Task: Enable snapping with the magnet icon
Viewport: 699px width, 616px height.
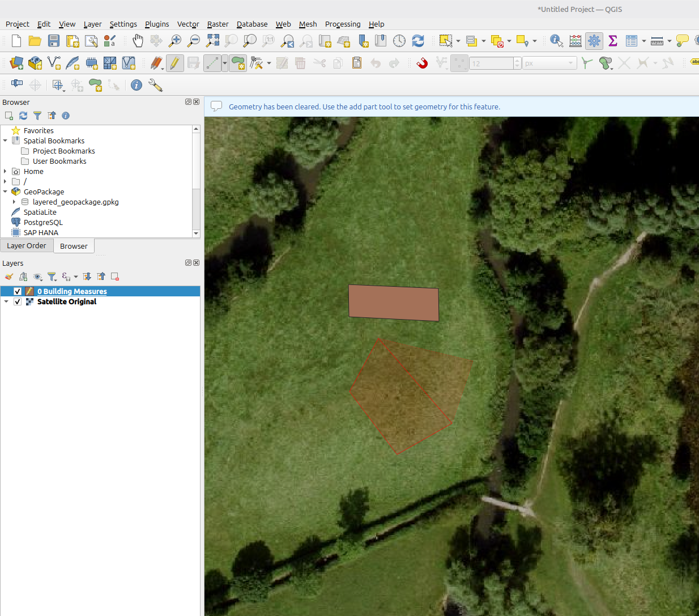Action: (x=421, y=63)
